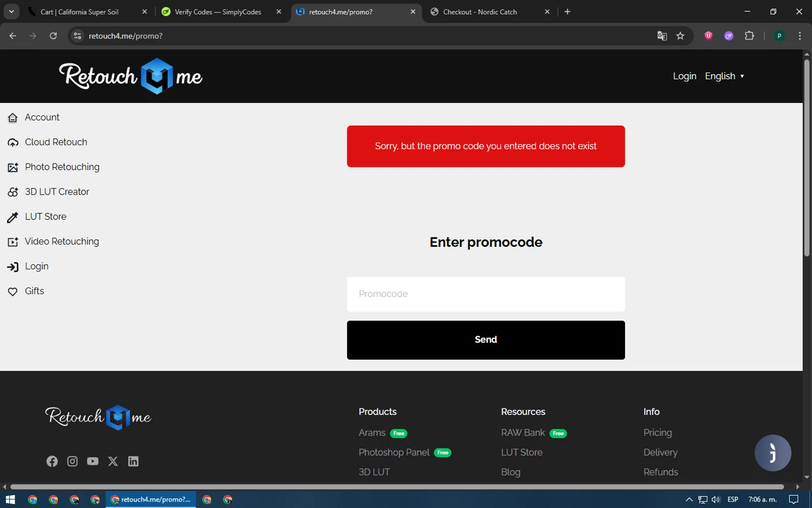
Task: Open the chat support bubble
Action: [773, 453]
